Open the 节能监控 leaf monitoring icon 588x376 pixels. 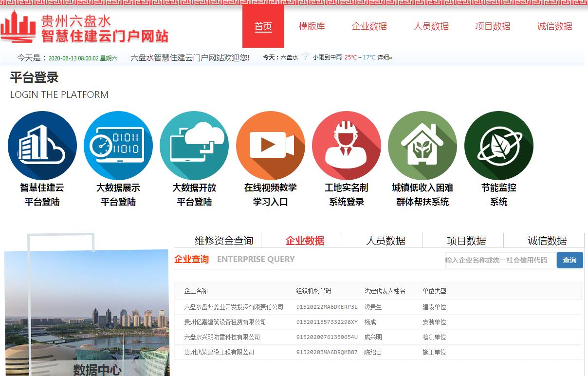pos(499,146)
